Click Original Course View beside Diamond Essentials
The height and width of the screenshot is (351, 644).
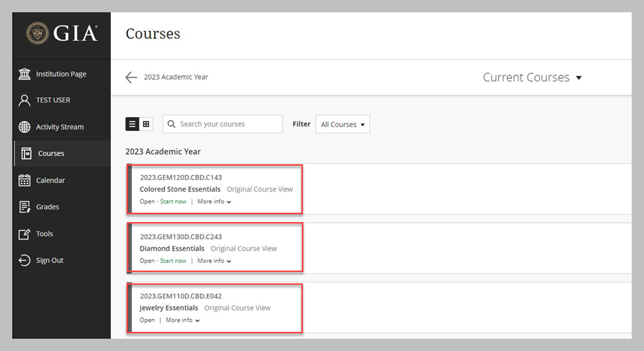(244, 249)
